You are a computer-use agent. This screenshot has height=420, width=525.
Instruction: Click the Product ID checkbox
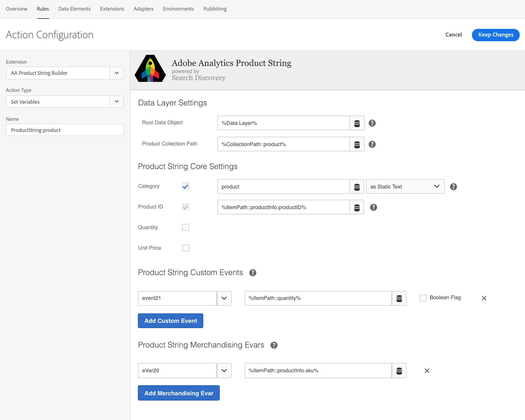coord(186,207)
